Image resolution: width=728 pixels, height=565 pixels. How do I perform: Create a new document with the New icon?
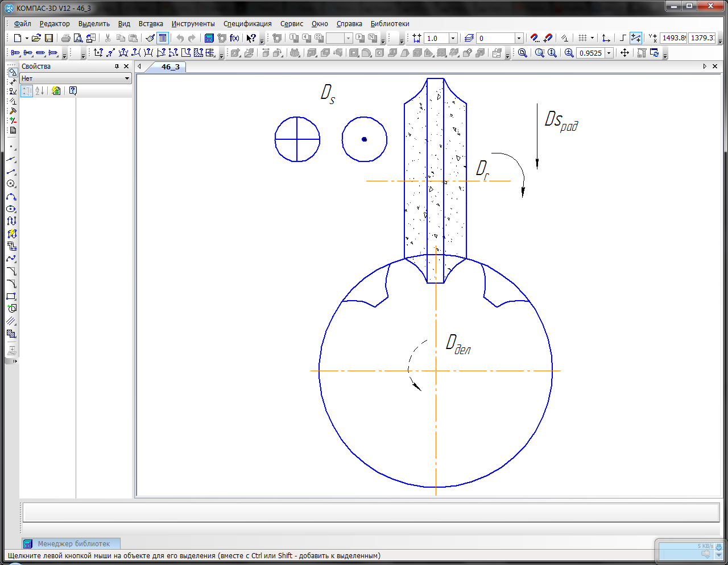tap(17, 38)
